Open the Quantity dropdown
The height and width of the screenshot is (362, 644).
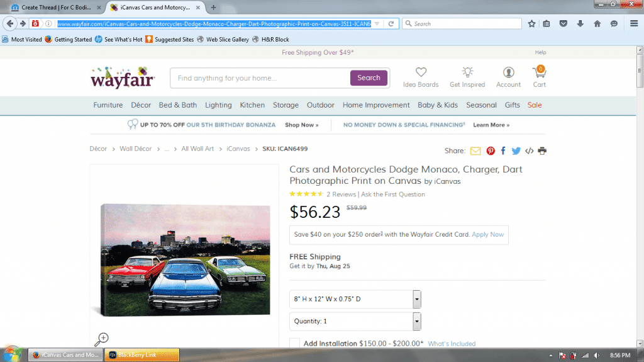click(x=416, y=321)
